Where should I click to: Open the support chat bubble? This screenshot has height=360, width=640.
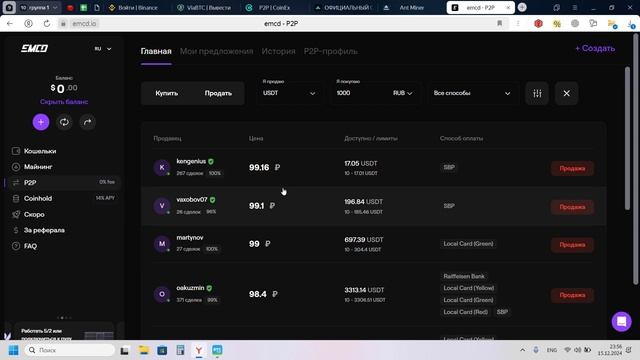coord(621,322)
